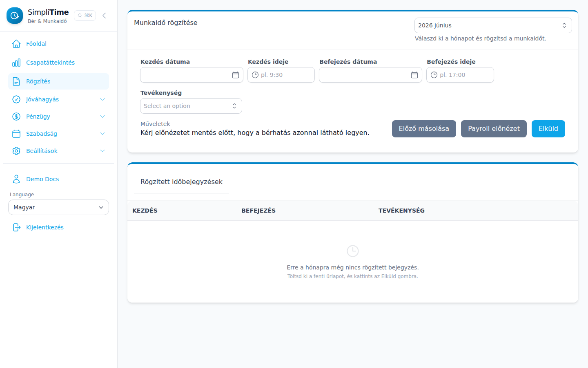
Task: Click the TEVÉKENYSÉG column header
Action: (401, 211)
